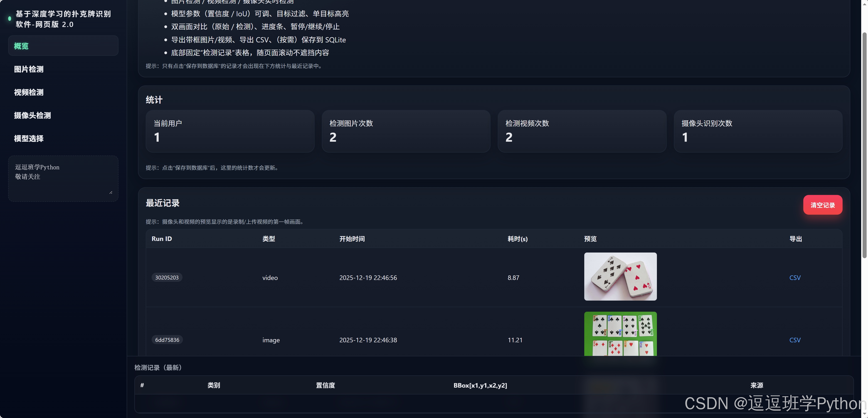Open the 模型选择 model selection page
The width and height of the screenshot is (868, 418).
29,138
